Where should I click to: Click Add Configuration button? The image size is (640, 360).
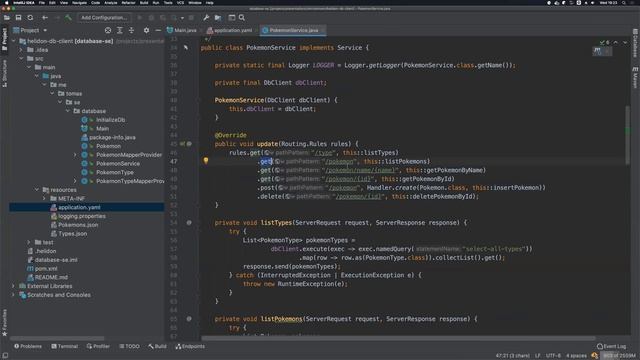coord(104,18)
